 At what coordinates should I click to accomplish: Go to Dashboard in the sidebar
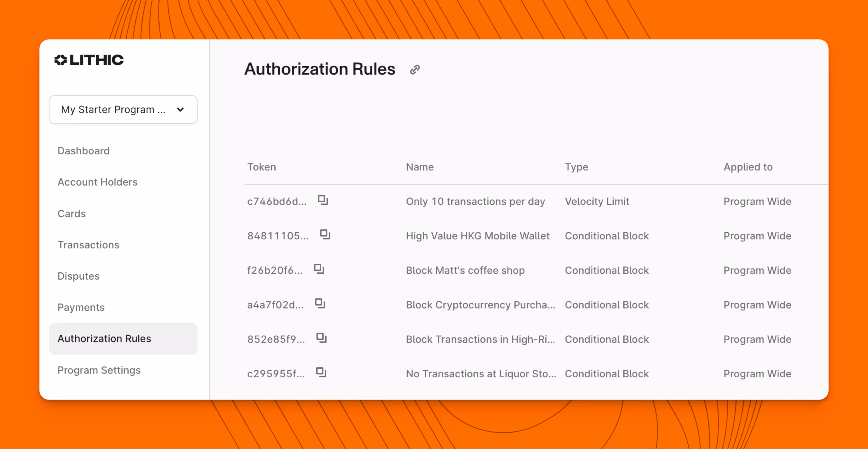pos(84,151)
